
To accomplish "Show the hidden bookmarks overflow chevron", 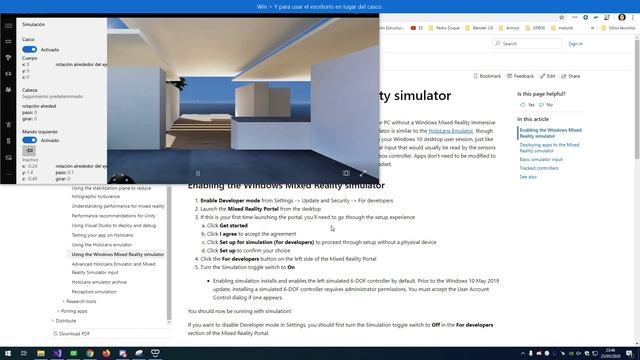I will pyautogui.click(x=592, y=28).
